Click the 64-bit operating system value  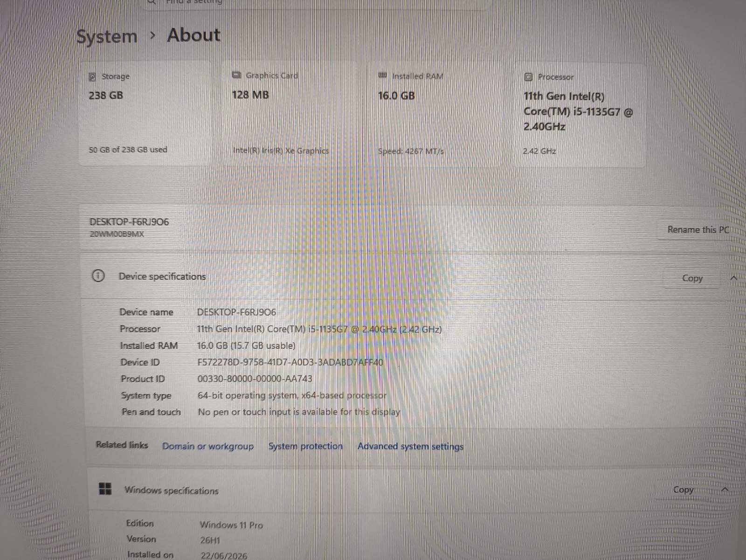(292, 395)
